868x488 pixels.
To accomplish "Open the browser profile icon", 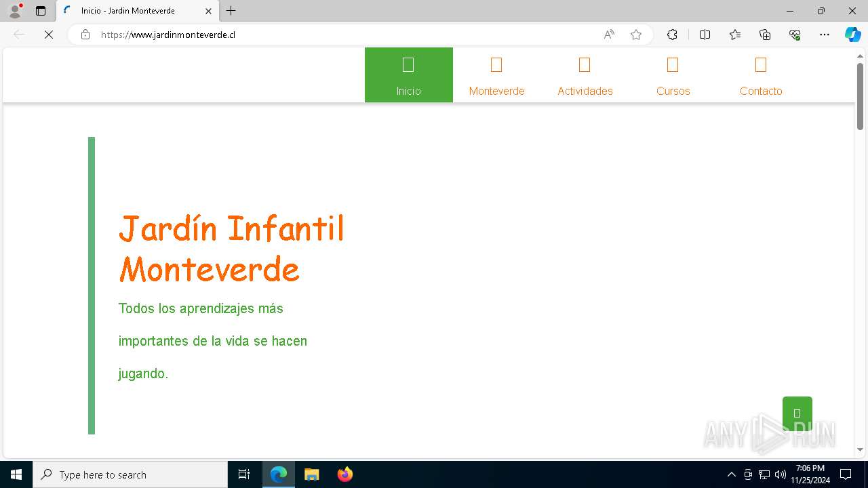I will click(15, 11).
